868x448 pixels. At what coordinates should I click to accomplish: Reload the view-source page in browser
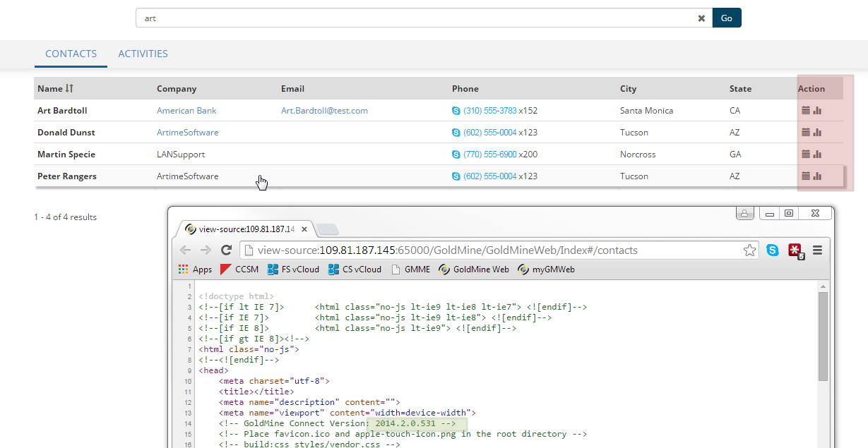[x=227, y=250]
